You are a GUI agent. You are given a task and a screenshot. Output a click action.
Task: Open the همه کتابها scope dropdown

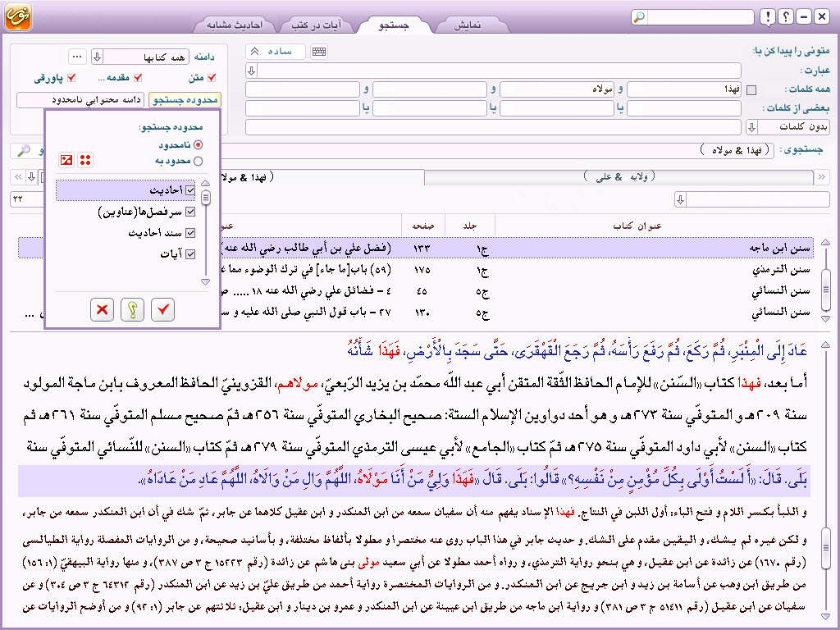(x=97, y=57)
